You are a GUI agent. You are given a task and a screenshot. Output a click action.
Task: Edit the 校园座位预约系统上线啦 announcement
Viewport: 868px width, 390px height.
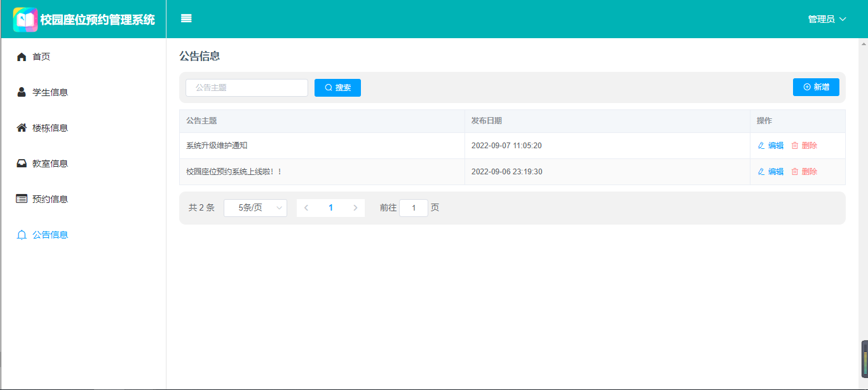coord(770,172)
